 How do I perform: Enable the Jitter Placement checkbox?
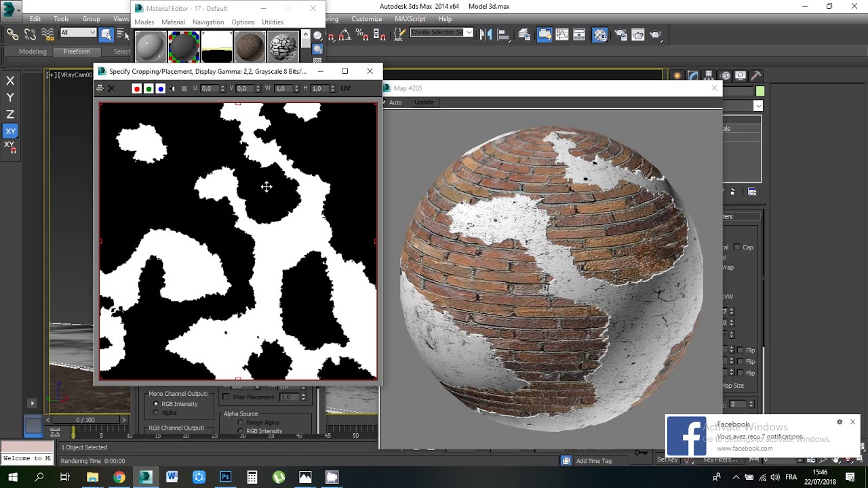pyautogui.click(x=226, y=397)
